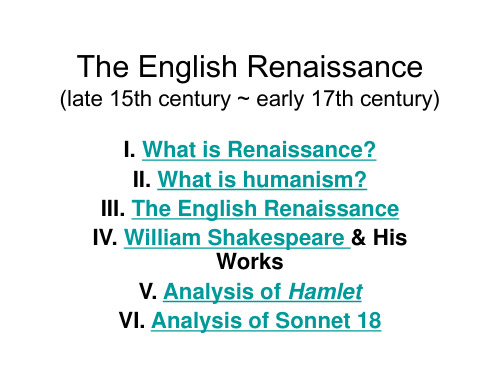Click Roman numeral 'V.' list marker
The height and width of the screenshot is (375, 500).
(148, 292)
